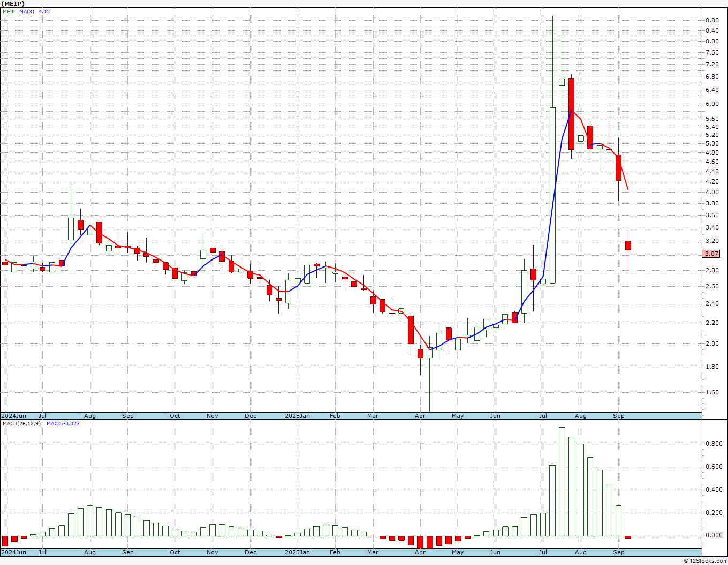Select the 7.20 price axis label
This screenshot has height=565, width=728.
pos(712,64)
